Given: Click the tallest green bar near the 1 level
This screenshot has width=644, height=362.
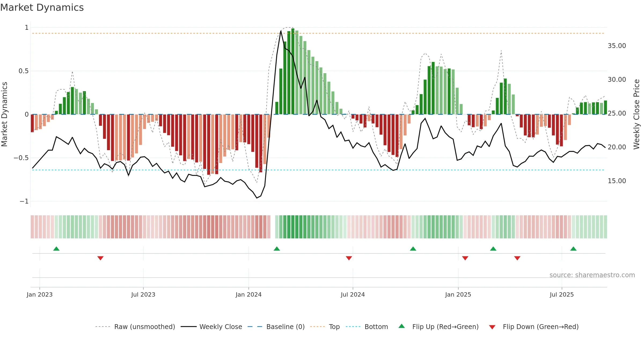Looking at the screenshot, I should click(293, 71).
